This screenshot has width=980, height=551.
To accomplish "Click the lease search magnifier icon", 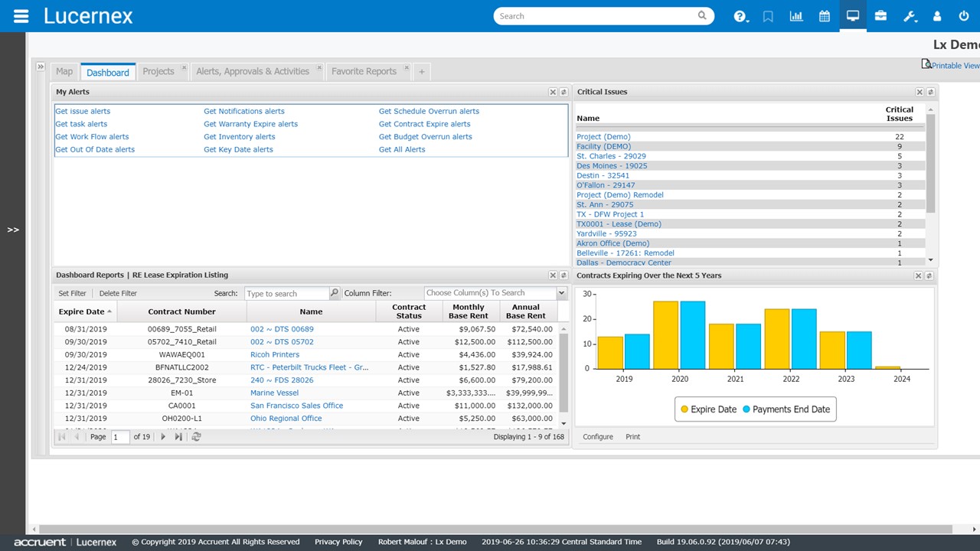I will point(335,293).
